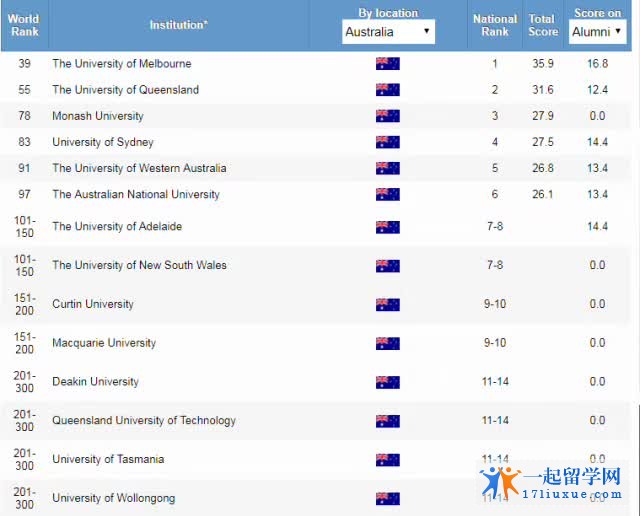Screen dimensions: 640x516
Task: Select total score 27.5
Action: (x=543, y=142)
